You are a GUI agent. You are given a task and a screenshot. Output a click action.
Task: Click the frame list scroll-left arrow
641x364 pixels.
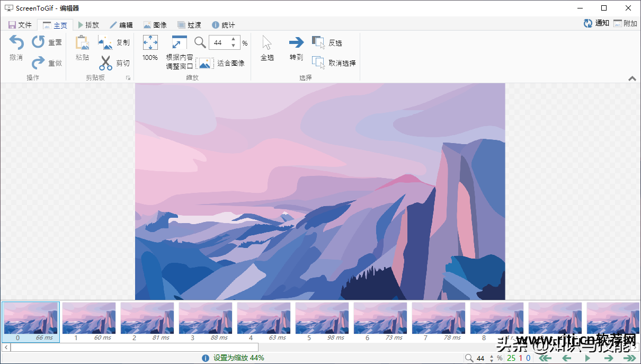[x=6, y=348]
